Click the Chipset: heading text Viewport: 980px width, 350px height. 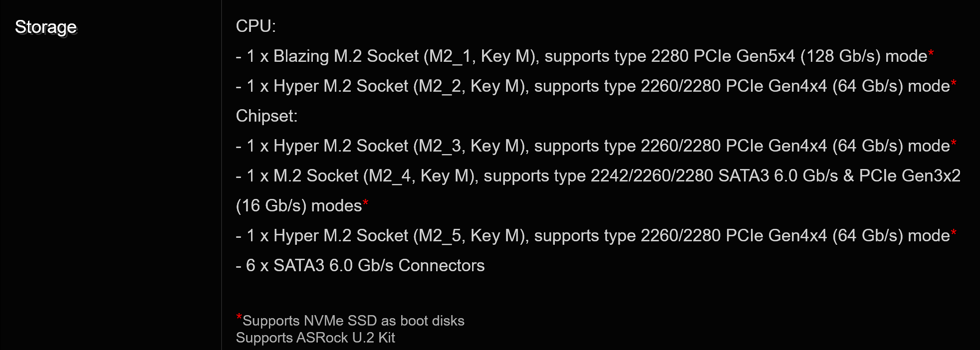[x=266, y=116]
